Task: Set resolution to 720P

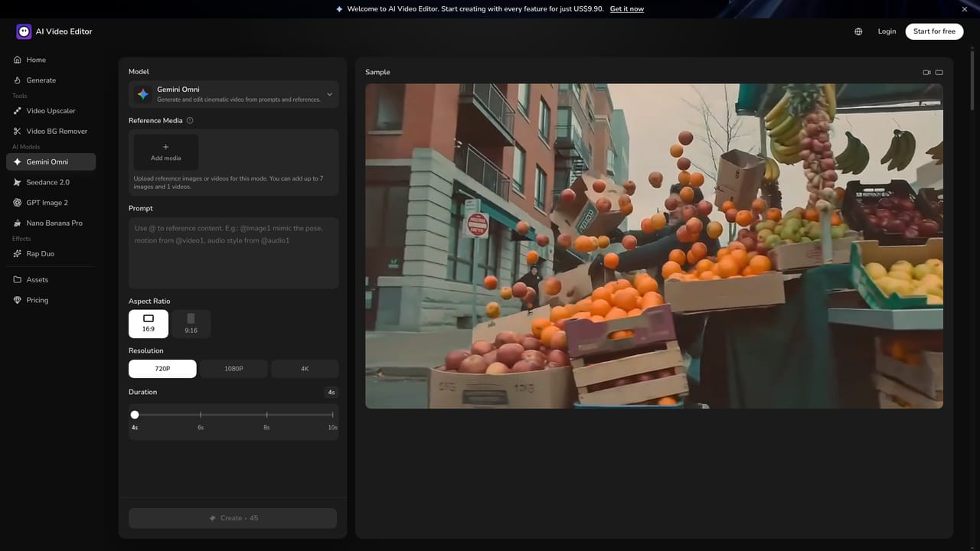Action: (162, 369)
